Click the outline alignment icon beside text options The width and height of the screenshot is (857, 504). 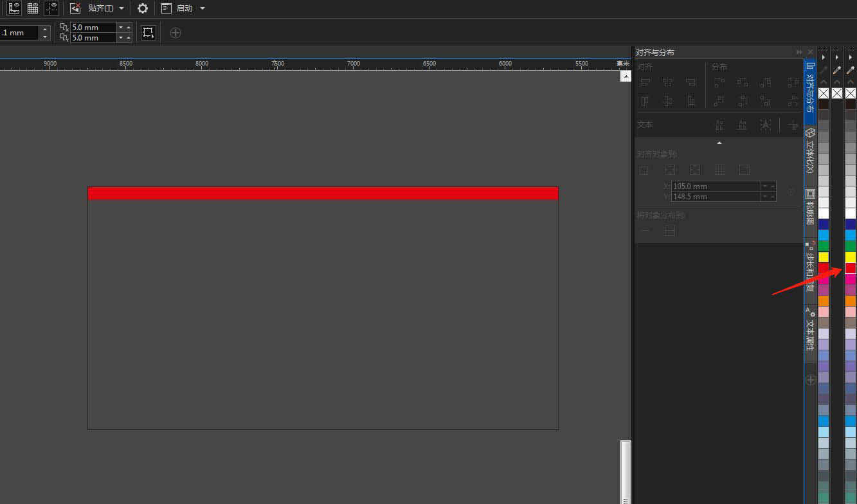(794, 125)
